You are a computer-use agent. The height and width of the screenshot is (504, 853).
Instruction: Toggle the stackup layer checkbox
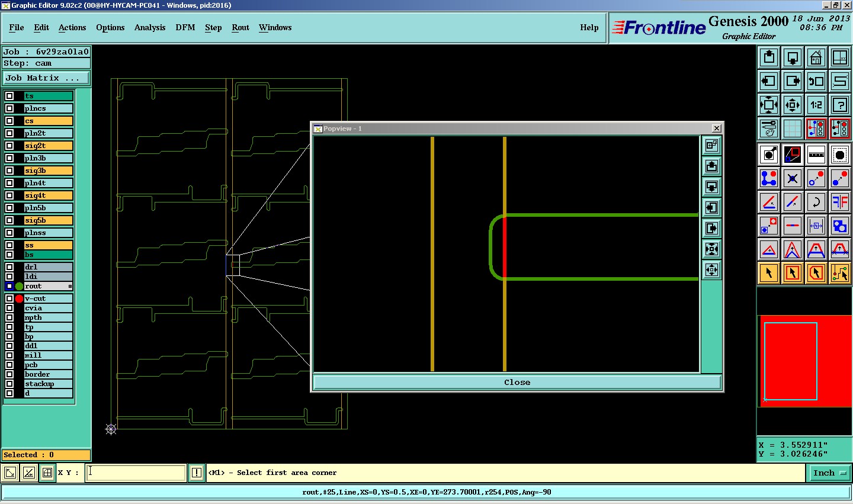tap(9, 384)
